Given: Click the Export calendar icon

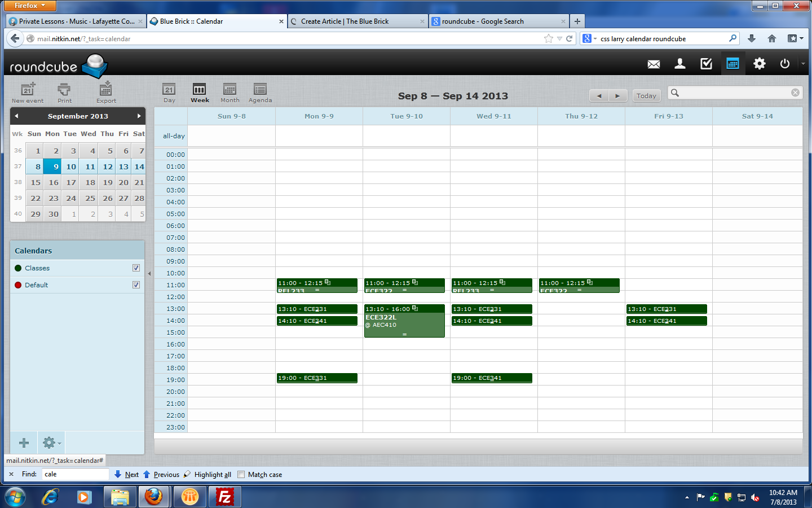Looking at the screenshot, I should coord(105,90).
